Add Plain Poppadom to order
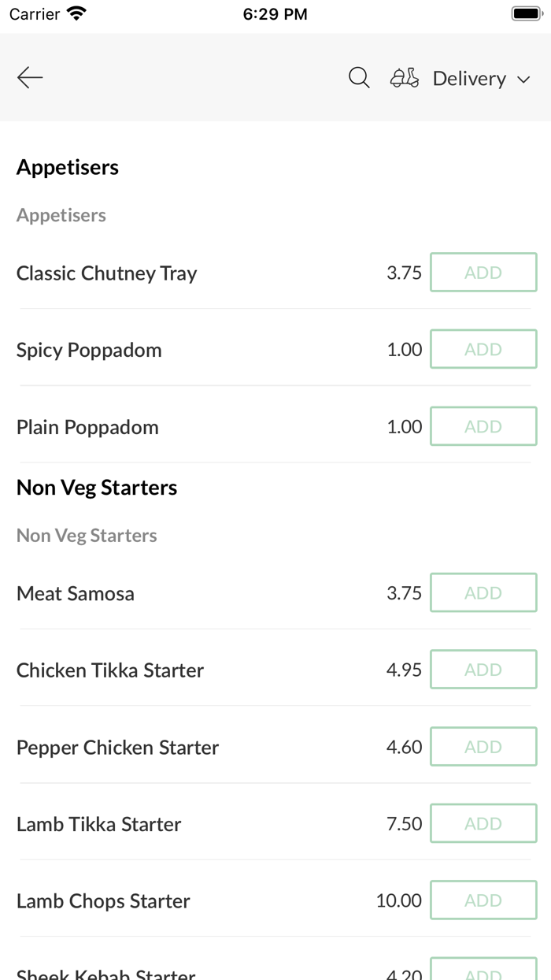Screen dimensions: 551x980 click(483, 425)
